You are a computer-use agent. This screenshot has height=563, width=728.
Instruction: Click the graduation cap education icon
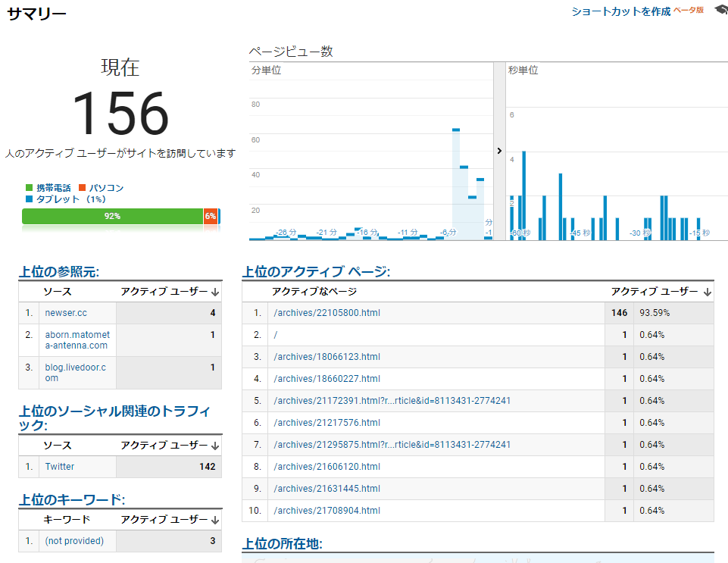click(x=721, y=9)
